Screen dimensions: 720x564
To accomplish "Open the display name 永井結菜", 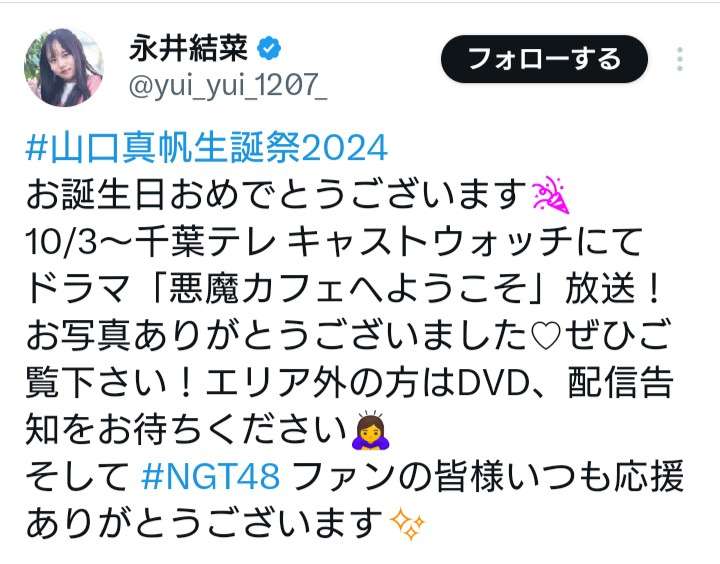I will (x=188, y=48).
